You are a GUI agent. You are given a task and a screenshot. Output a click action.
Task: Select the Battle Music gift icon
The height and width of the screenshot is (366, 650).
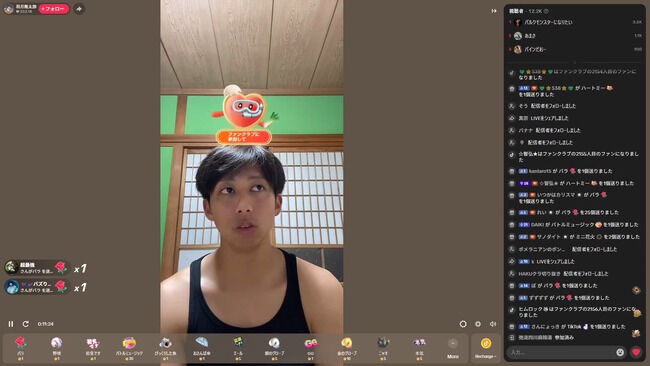click(x=129, y=347)
